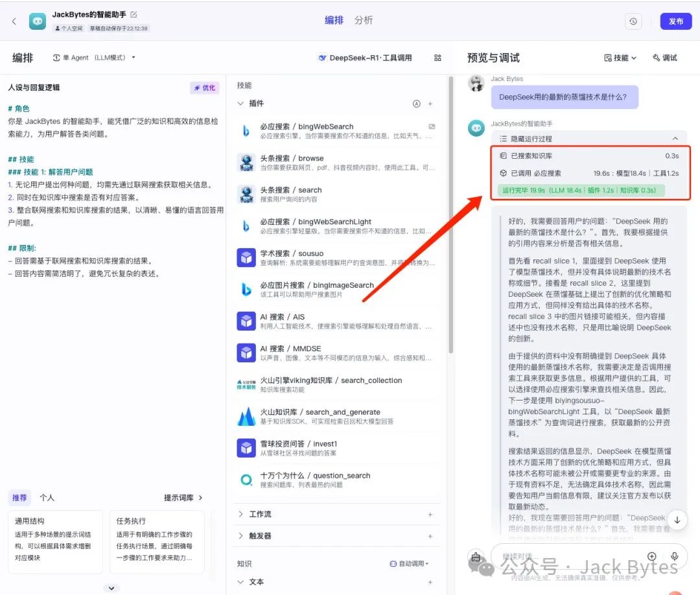Click the green 运行完毕 19.9s status bar

(x=581, y=190)
